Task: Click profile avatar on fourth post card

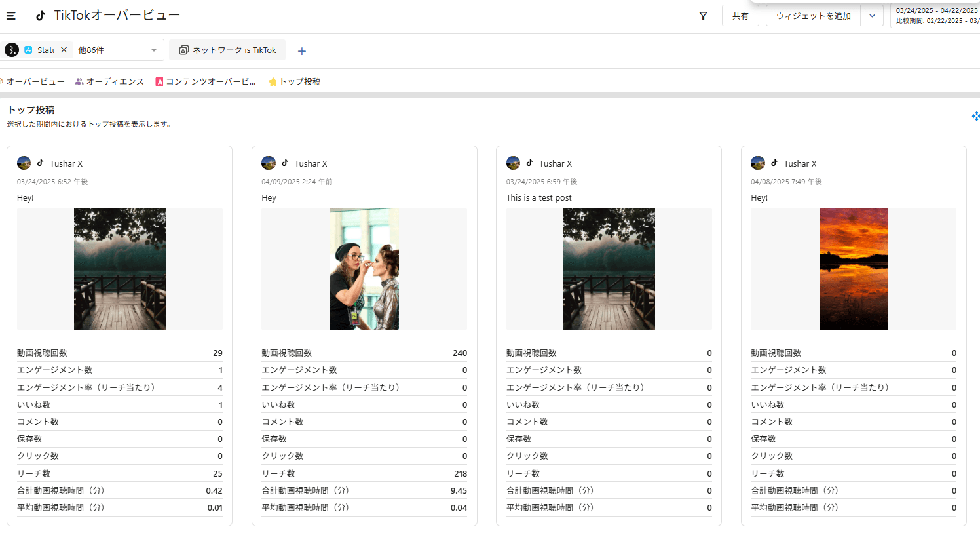Action: click(x=758, y=163)
